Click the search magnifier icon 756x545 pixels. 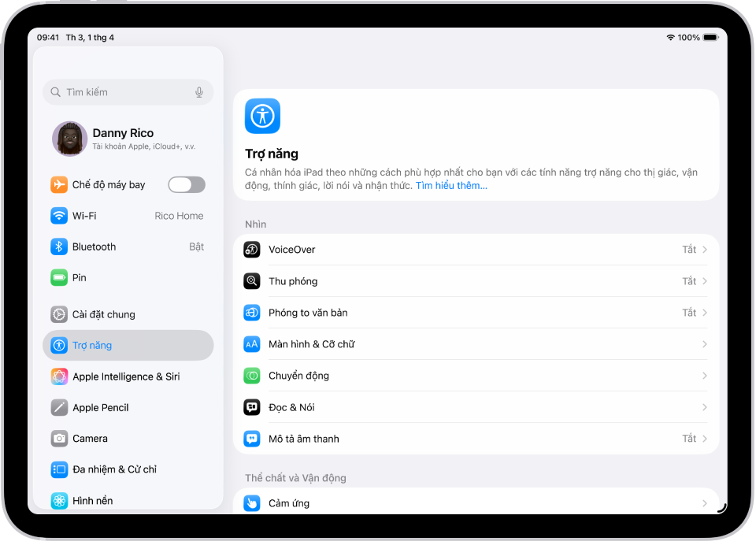[55, 92]
